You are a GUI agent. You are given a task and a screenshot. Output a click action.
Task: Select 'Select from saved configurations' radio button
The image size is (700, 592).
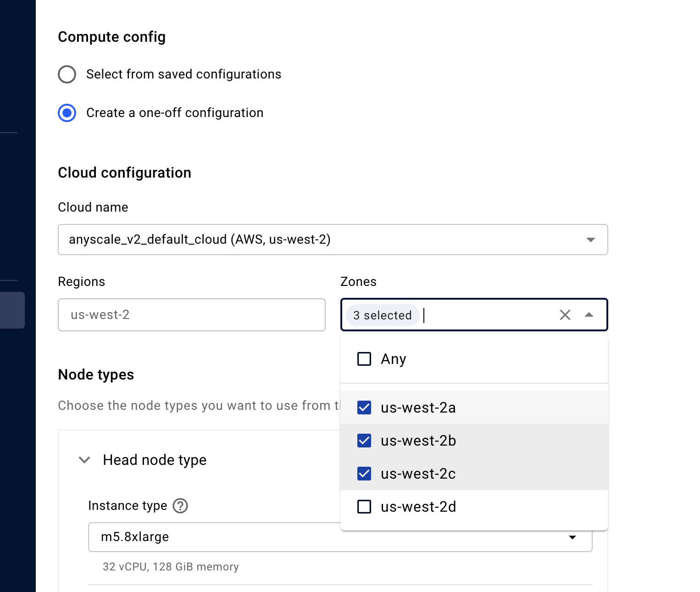(67, 74)
